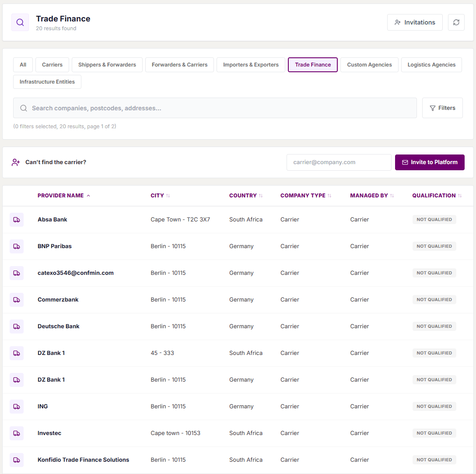This screenshot has width=476, height=474.
Task: Open the Invitations panel
Action: point(415,22)
